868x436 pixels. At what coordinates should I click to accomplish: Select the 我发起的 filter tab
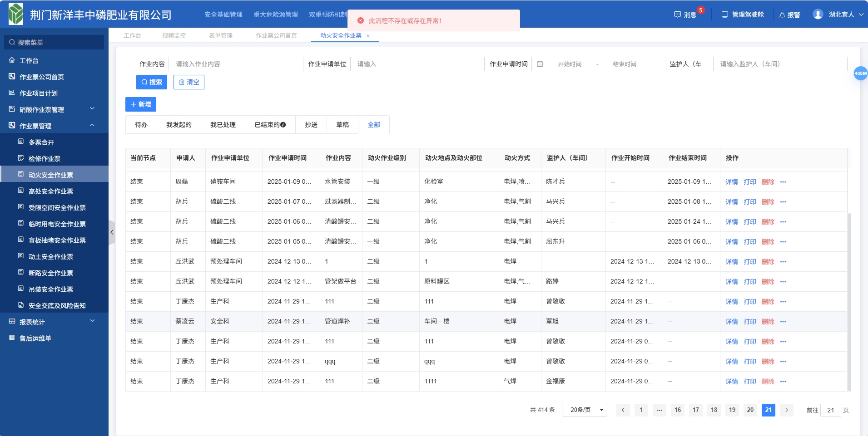(x=179, y=125)
